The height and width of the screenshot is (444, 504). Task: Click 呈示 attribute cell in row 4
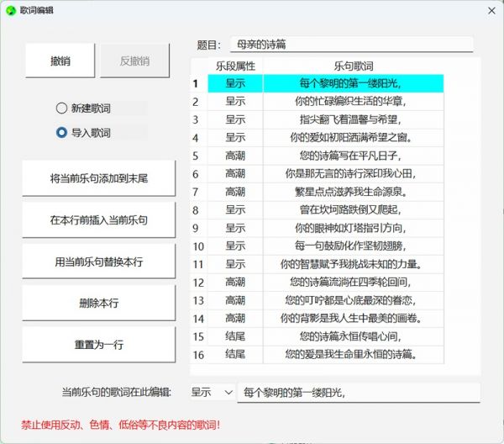point(235,138)
